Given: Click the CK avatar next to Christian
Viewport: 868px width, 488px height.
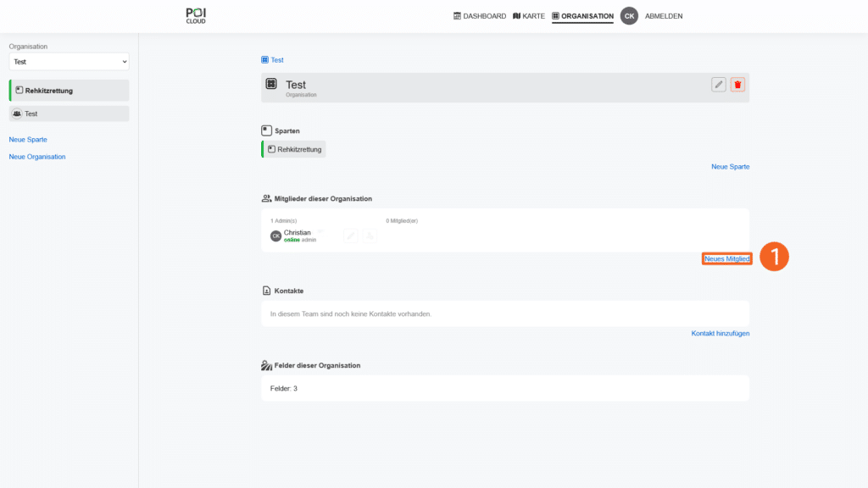Looking at the screenshot, I should [275, 236].
